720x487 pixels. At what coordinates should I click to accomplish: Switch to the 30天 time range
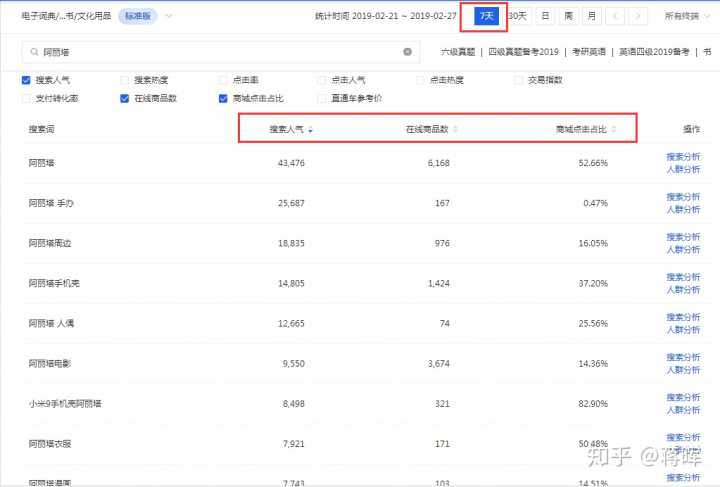[517, 16]
